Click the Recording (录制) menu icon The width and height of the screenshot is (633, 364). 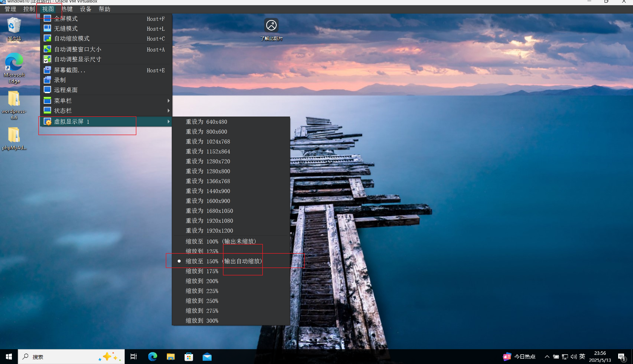coord(47,80)
